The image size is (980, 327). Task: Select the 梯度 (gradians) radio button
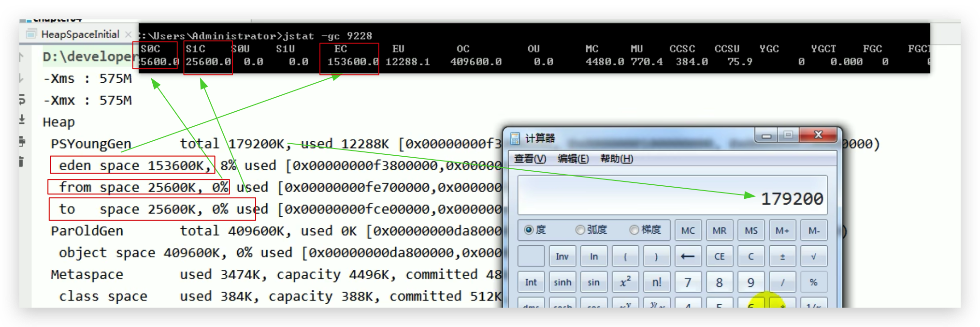pyautogui.click(x=634, y=230)
